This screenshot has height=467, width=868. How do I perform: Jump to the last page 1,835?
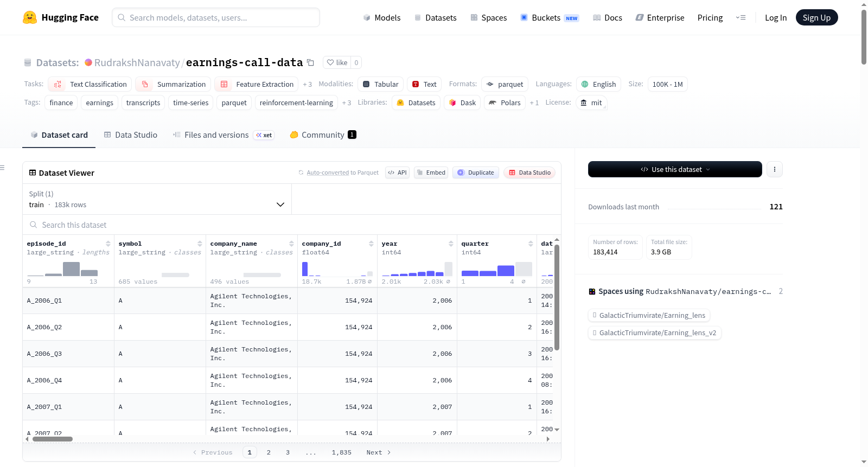coord(342,452)
